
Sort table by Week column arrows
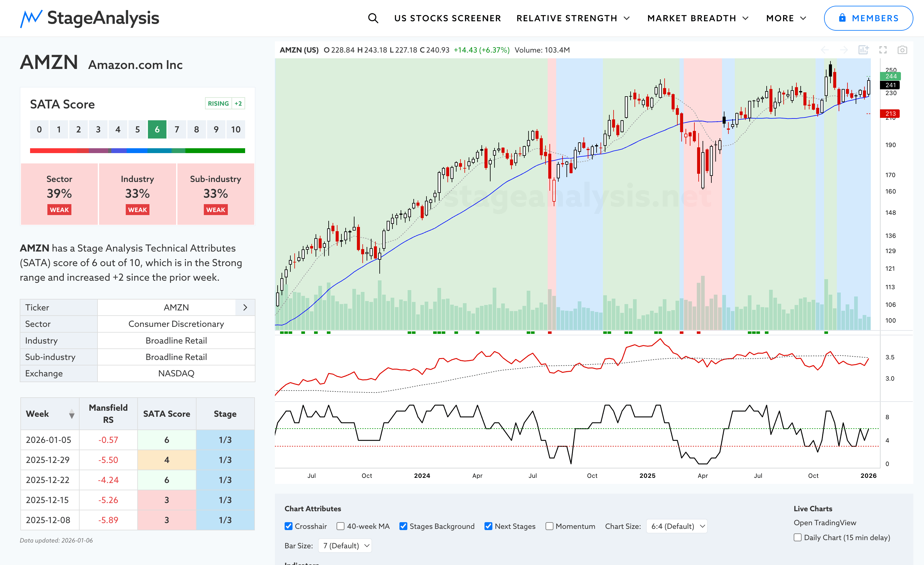[x=72, y=414]
